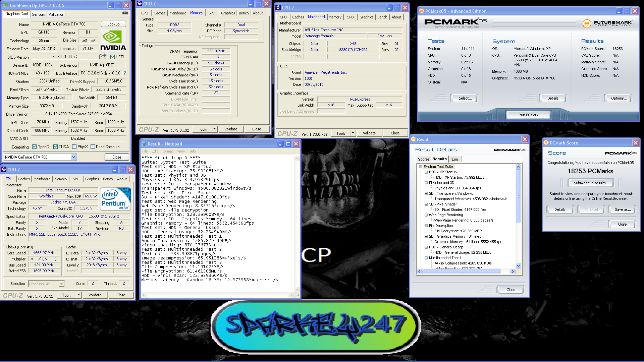The width and height of the screenshot is (644, 362).
Task: Toggle the UEFI checkbox in GPU-Z
Action: coord(112,57)
